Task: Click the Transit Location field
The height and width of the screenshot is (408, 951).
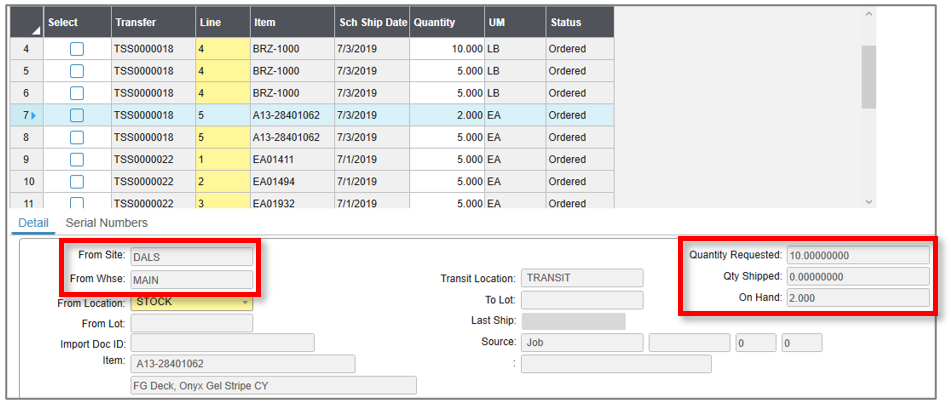Action: pyautogui.click(x=582, y=278)
